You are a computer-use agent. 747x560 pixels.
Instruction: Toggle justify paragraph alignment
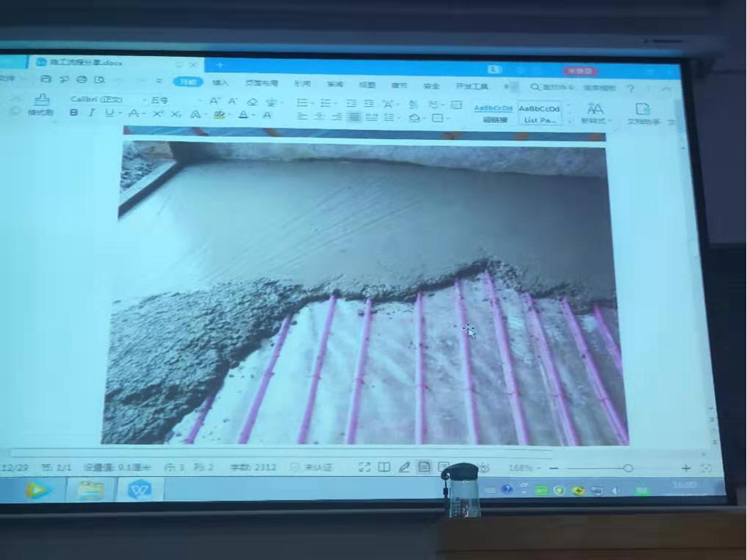tap(354, 117)
